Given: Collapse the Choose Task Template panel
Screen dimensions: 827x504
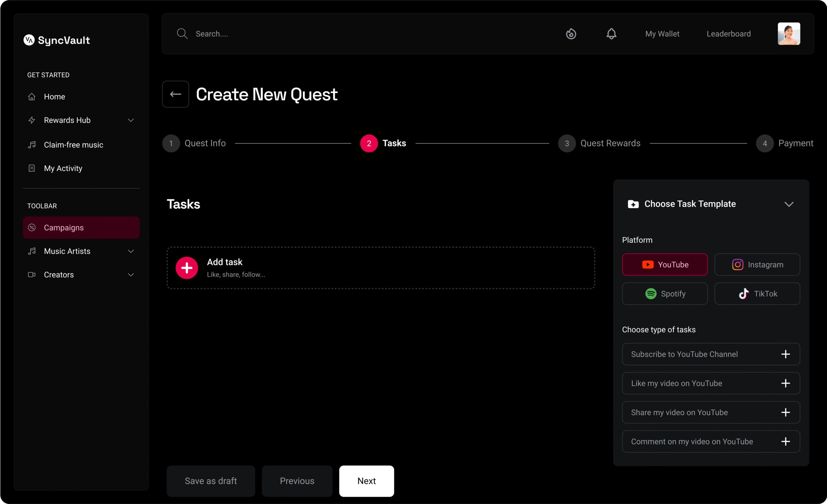Looking at the screenshot, I should 789,204.
